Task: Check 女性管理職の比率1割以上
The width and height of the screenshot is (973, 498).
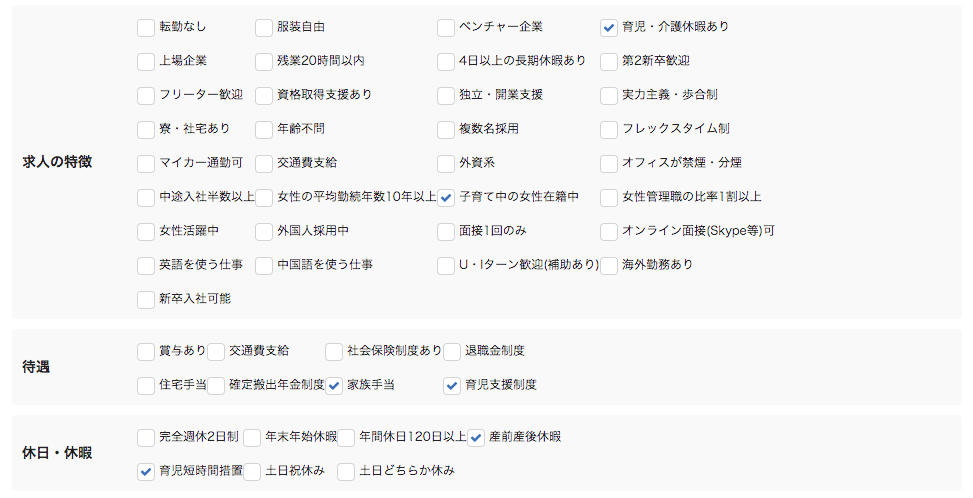Action: 609,198
